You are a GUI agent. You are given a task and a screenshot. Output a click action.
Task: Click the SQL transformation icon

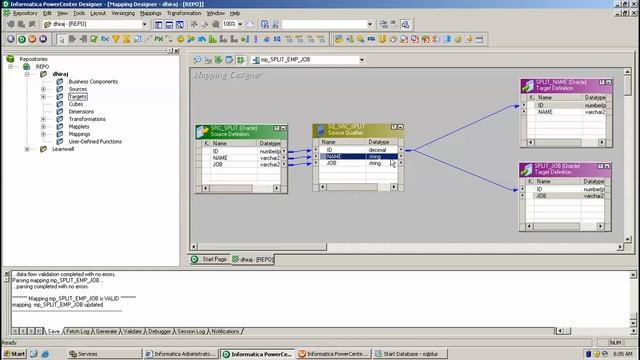371,39
